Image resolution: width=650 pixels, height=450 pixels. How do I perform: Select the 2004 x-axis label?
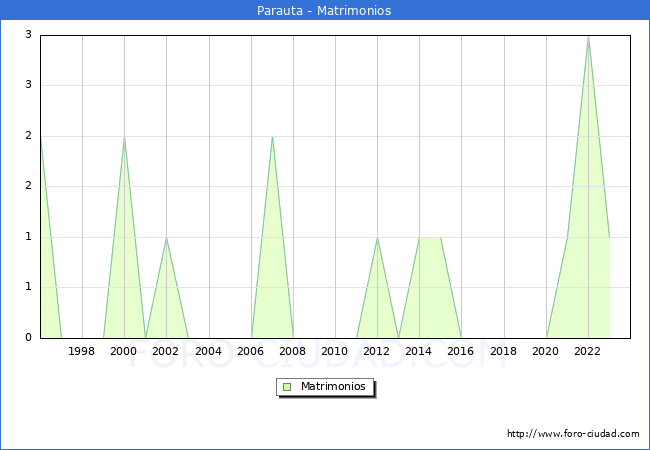pos(208,351)
